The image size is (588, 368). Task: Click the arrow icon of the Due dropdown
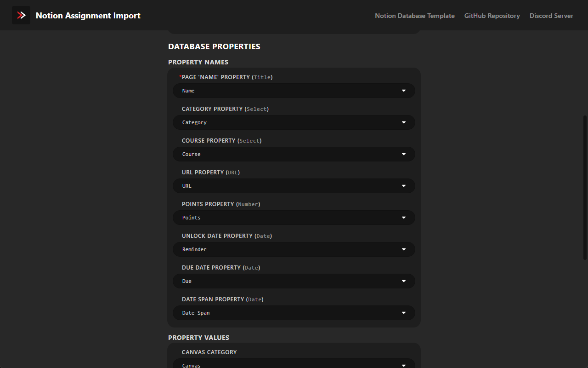(x=404, y=281)
